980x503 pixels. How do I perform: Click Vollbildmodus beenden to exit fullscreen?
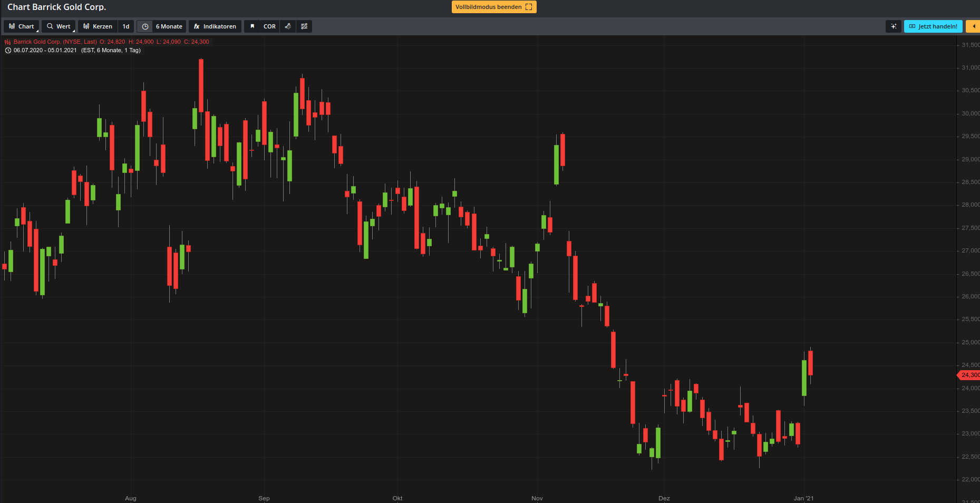493,7
